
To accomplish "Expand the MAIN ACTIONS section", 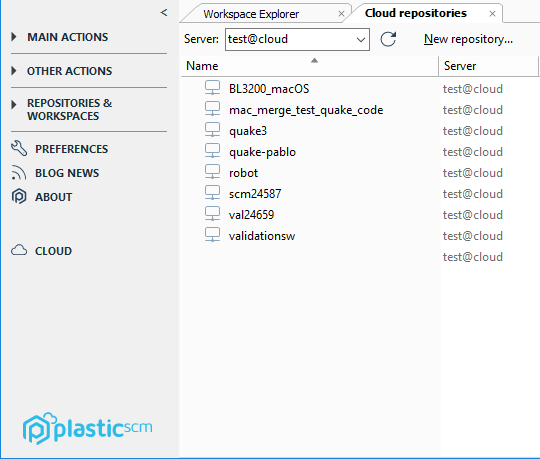I will click(14, 37).
